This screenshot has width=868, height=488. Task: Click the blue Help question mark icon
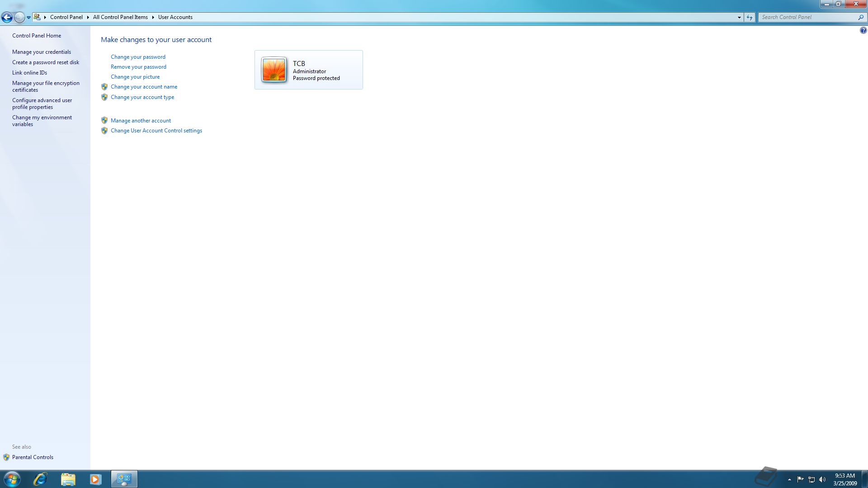click(x=863, y=30)
